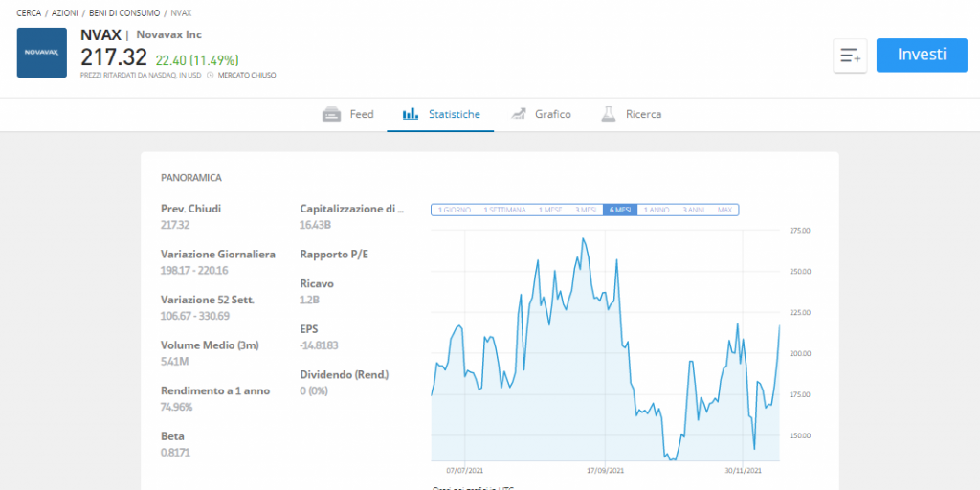Select the Statistiche tab
Viewport: 980px width, 490px height.
pyautogui.click(x=440, y=115)
